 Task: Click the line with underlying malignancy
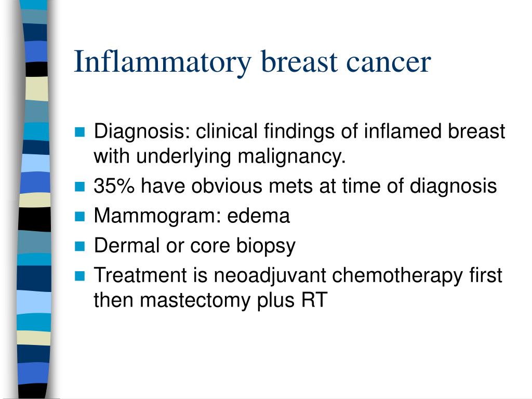click(220, 157)
